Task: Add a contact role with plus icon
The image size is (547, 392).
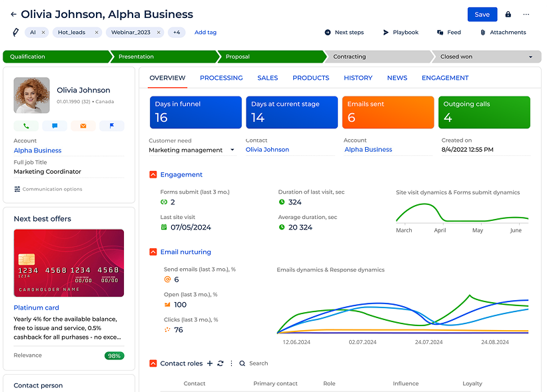Action: (210, 363)
